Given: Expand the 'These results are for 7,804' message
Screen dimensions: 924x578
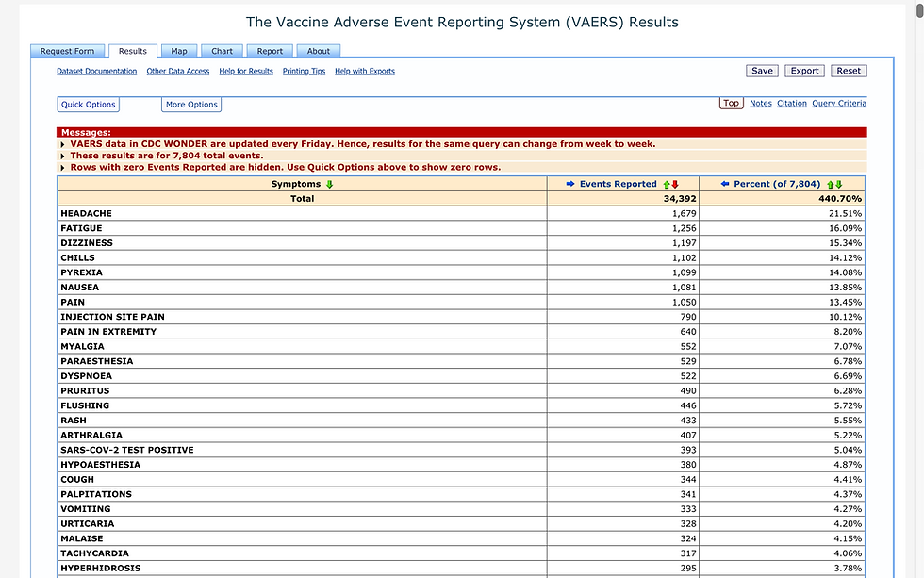Looking at the screenshot, I should (x=62, y=157).
